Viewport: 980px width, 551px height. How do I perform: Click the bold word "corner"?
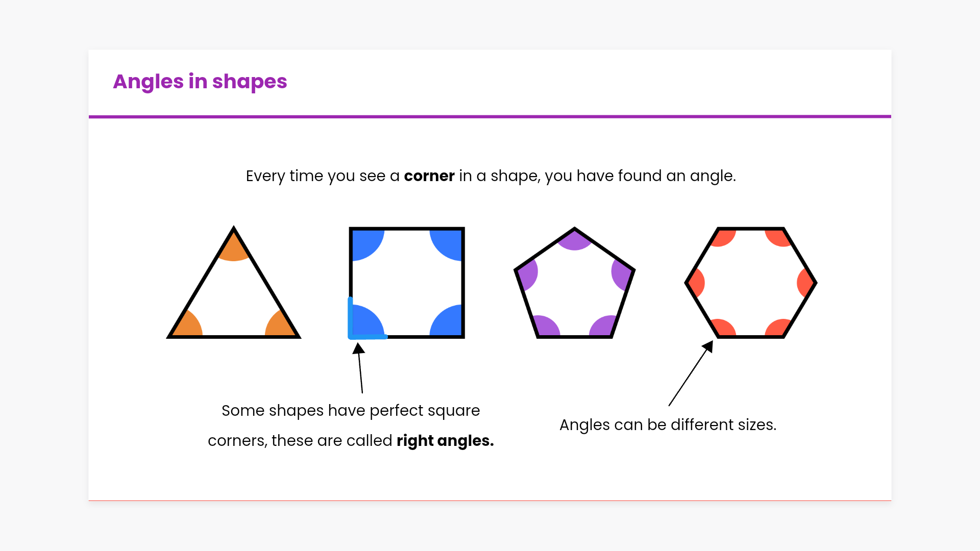pyautogui.click(x=429, y=176)
